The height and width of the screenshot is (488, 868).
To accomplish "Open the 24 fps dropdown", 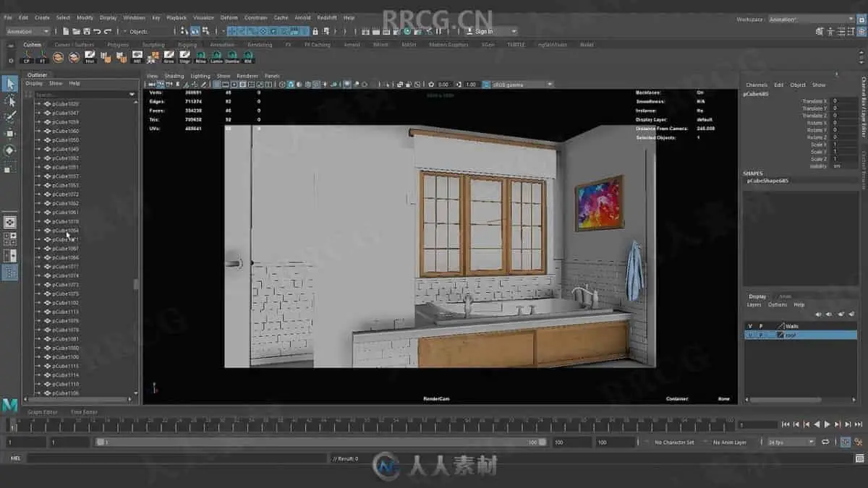I will click(x=791, y=442).
